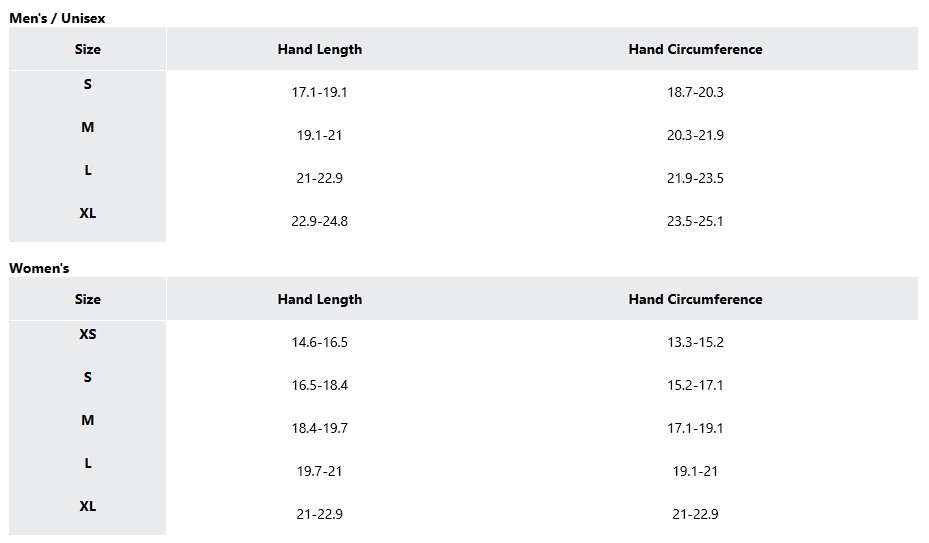Click Women's XS circumference 13.3-15.2
This screenshot has height=543, width=929.
point(695,343)
